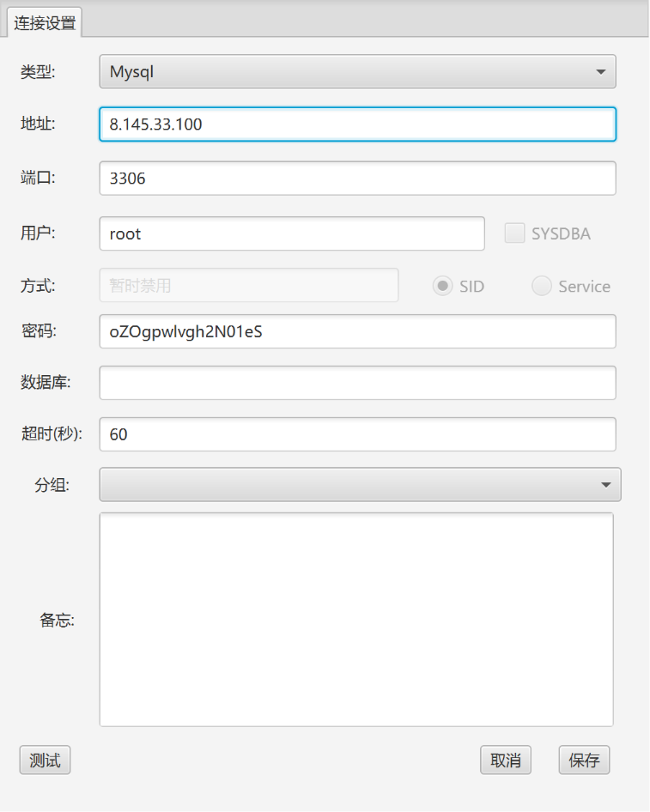This screenshot has width=650, height=812.
Task: Click the 类型 dropdown arrow
Action: 600,71
